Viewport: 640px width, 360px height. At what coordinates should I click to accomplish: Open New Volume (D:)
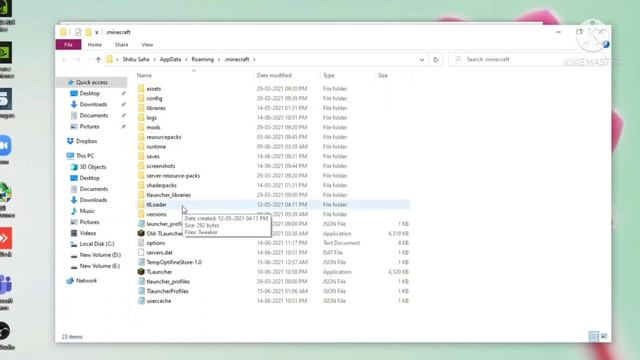pos(100,255)
